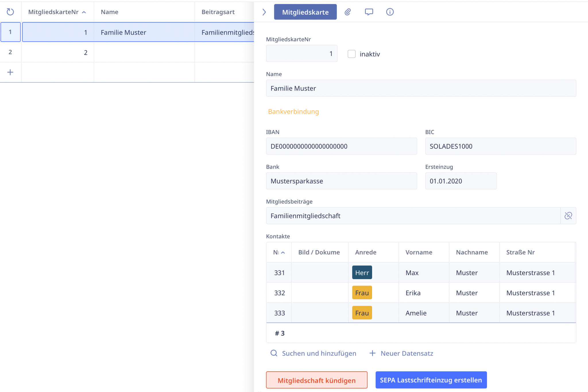This screenshot has height=392, width=588.
Task: Click Mitgliedschaft kündigen button
Action: [x=317, y=380]
